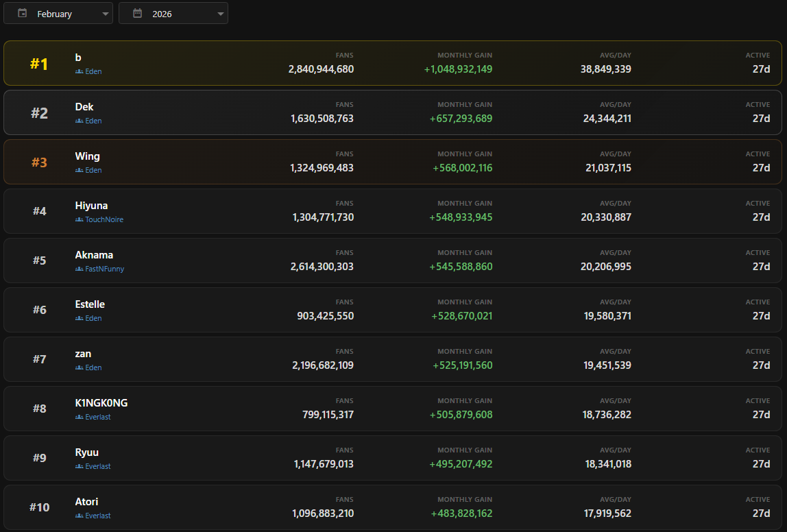Click the group icon under zan
This screenshot has width=787, height=532.
80,368
